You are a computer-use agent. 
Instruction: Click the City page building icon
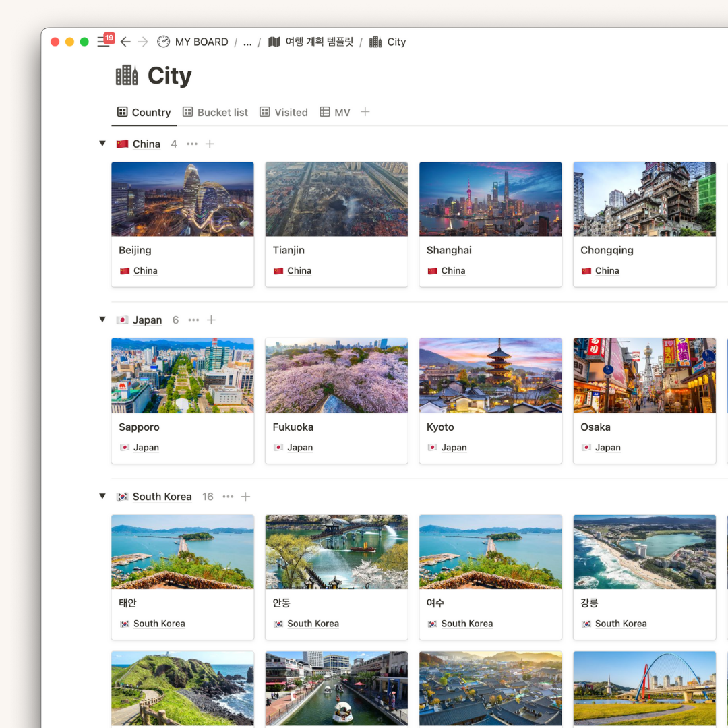pos(127,75)
